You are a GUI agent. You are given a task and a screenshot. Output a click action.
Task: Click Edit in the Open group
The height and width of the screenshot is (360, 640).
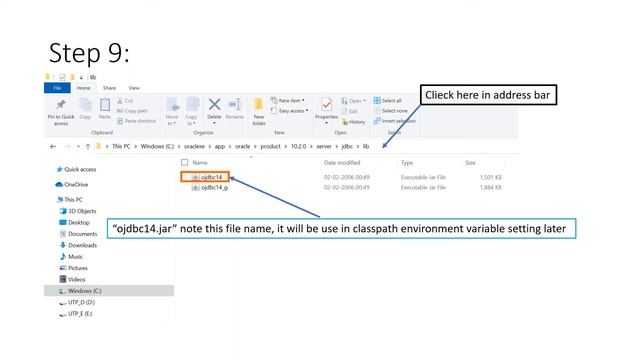tap(349, 111)
